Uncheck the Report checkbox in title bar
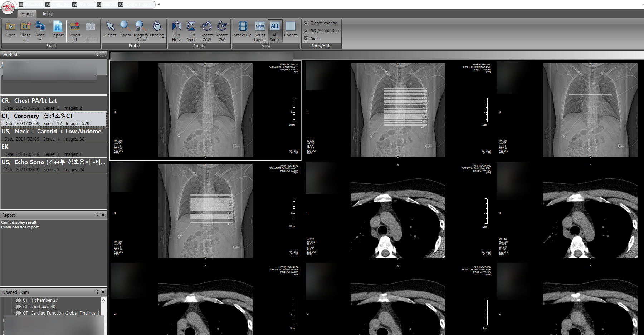Image resolution: width=644 pixels, height=335 pixels. 99,4
